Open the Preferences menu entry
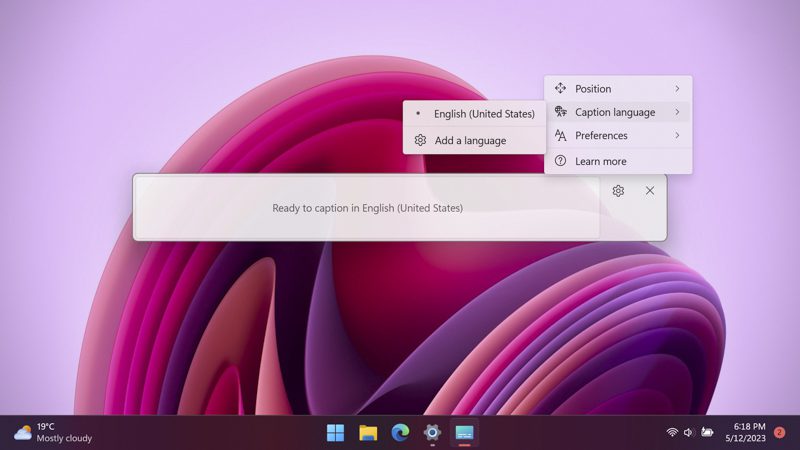The image size is (800, 450). pos(618,136)
